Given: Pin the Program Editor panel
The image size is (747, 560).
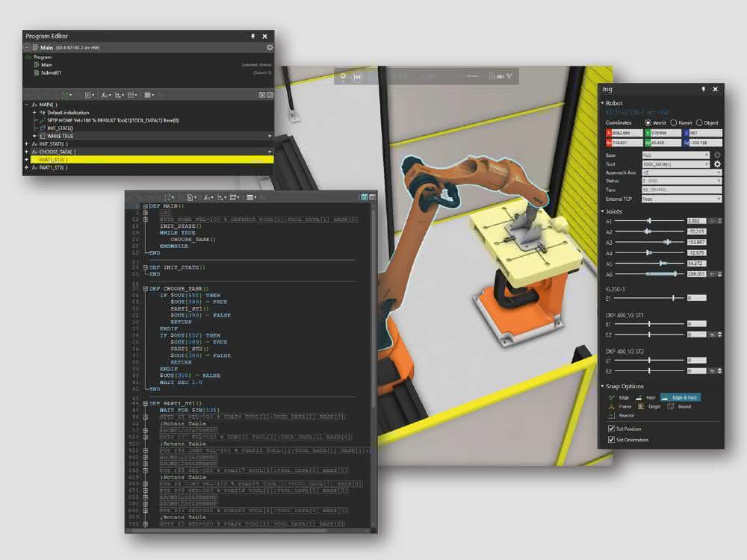Looking at the screenshot, I should click(x=253, y=36).
